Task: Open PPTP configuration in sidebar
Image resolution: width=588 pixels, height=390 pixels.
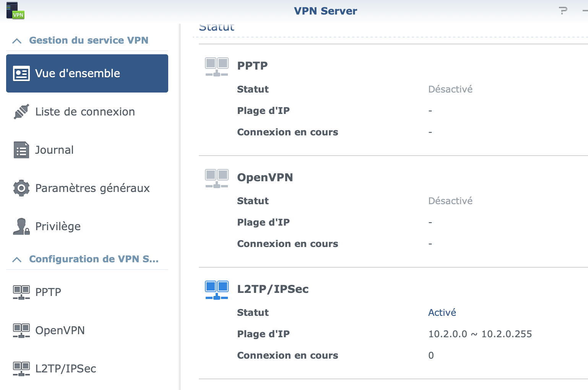Action: [48, 292]
